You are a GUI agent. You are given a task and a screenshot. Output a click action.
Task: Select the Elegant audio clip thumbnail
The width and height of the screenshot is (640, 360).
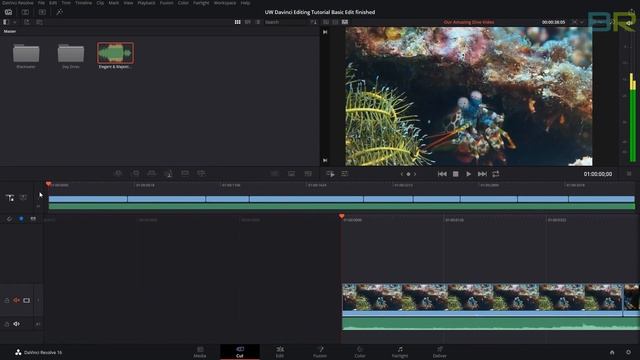click(x=116, y=53)
